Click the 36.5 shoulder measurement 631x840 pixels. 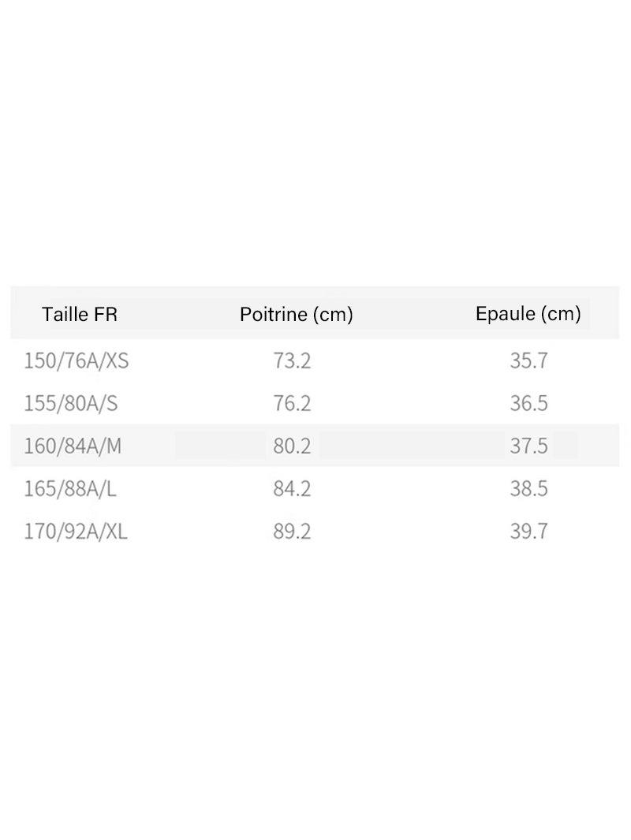(528, 403)
